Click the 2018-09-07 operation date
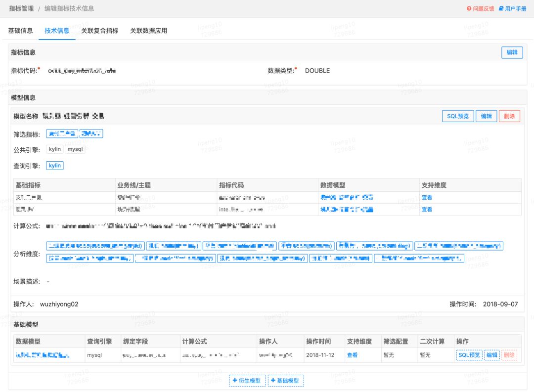 (500, 304)
